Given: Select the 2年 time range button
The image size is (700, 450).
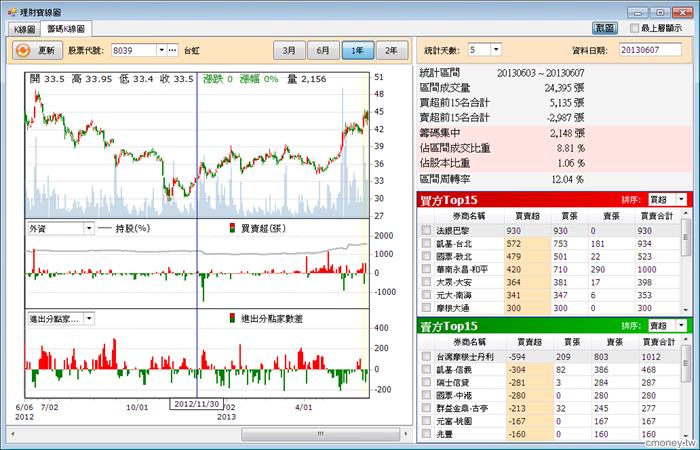Looking at the screenshot, I should click(392, 50).
